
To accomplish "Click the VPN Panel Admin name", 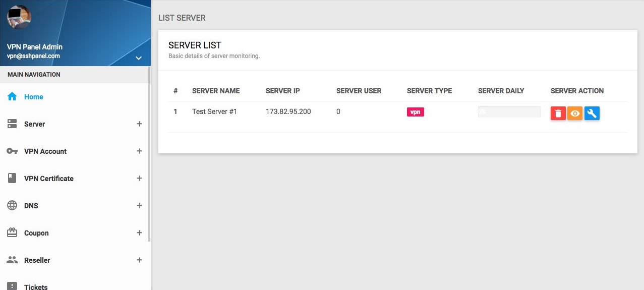I will click(x=35, y=47).
